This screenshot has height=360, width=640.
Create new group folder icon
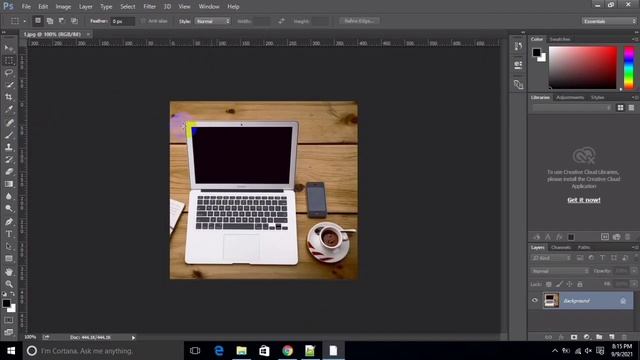point(599,337)
